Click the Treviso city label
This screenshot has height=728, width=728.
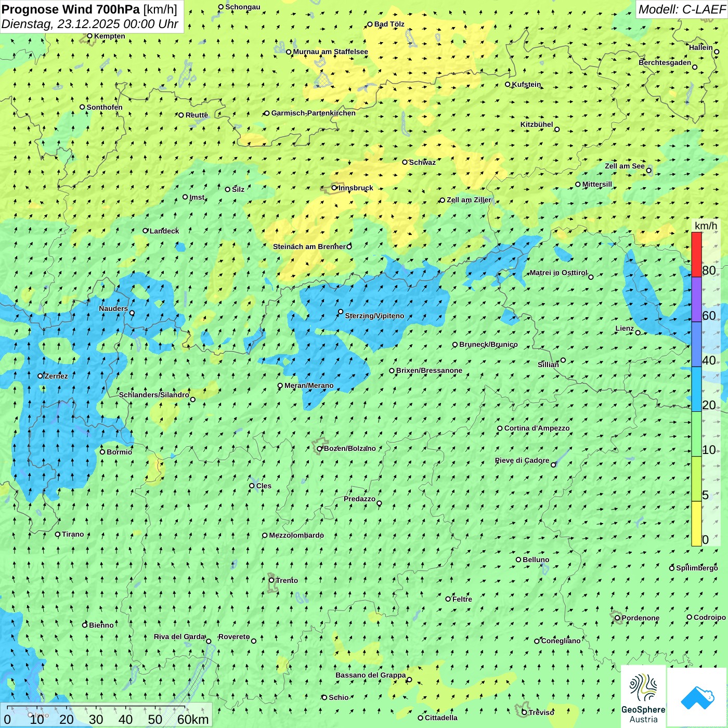click(x=541, y=712)
